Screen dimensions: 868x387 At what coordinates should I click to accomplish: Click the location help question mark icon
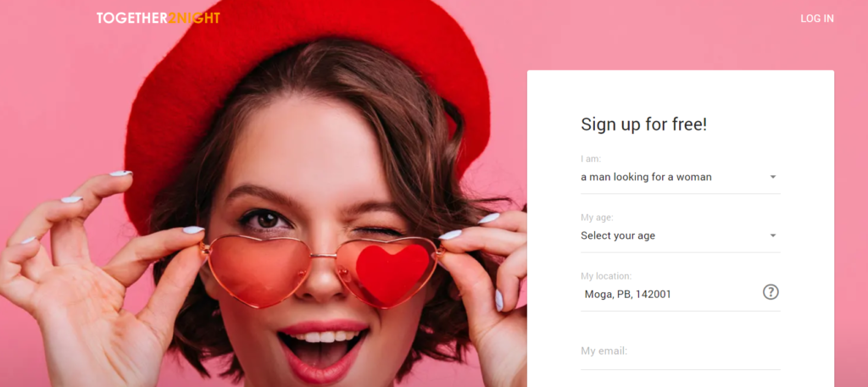click(771, 292)
